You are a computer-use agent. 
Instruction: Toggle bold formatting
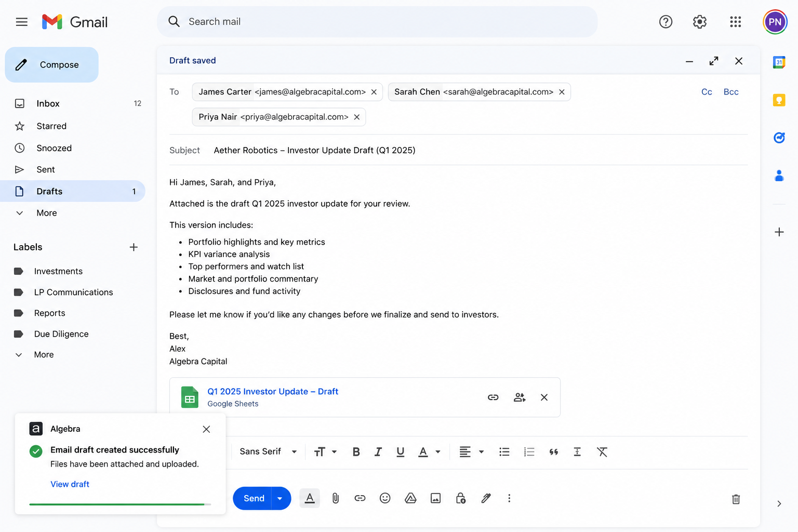[x=356, y=452]
